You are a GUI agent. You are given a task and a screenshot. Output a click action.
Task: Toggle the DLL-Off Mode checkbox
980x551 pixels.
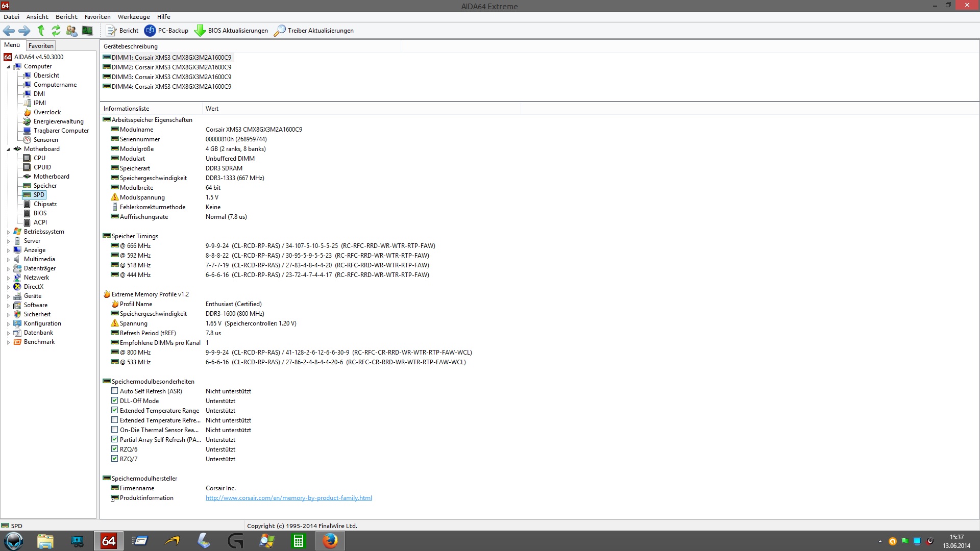(x=115, y=401)
